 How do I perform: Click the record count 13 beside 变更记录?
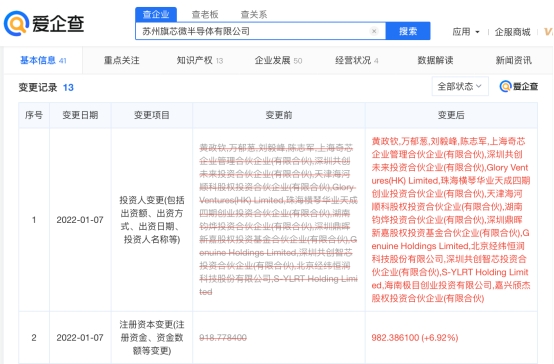pos(68,87)
